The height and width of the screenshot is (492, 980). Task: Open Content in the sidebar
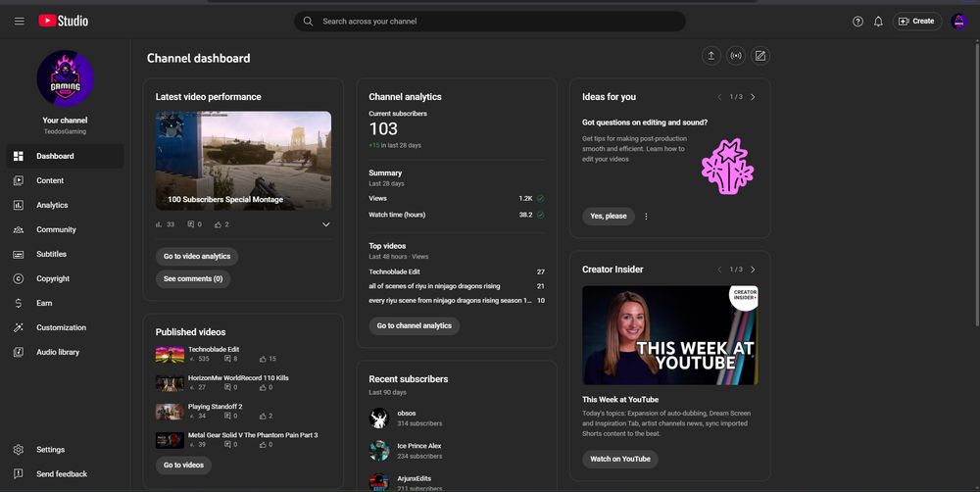65,180
